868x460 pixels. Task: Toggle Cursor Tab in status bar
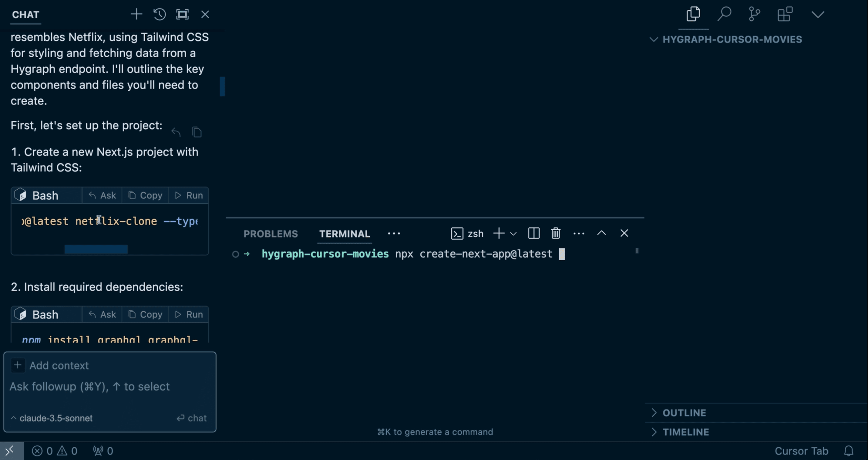tap(801, 451)
